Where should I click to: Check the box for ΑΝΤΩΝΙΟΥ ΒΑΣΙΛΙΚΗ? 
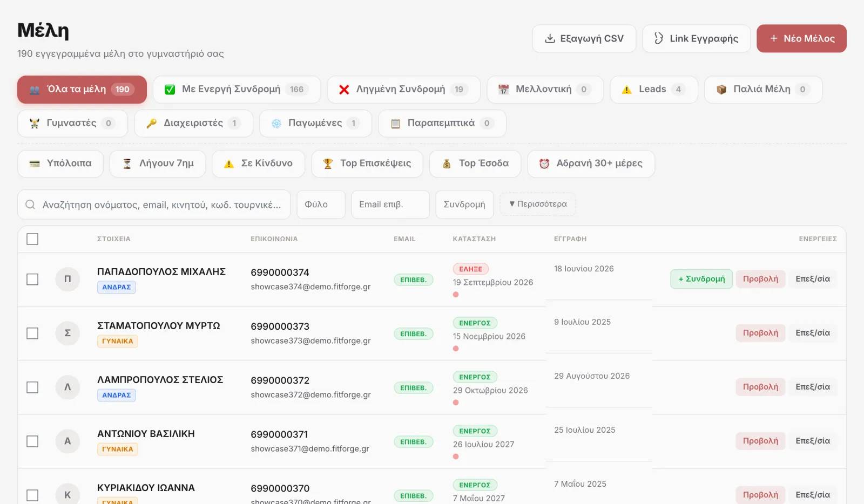[32, 441]
